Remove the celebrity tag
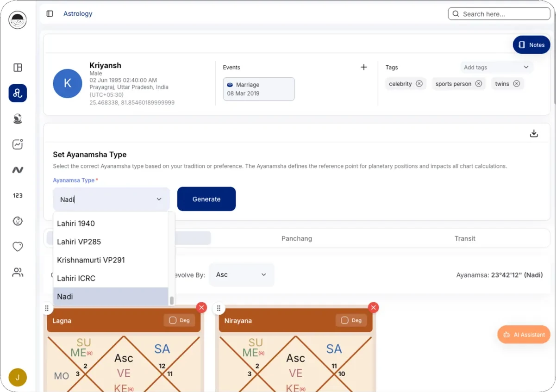The image size is (556, 392). tap(419, 84)
